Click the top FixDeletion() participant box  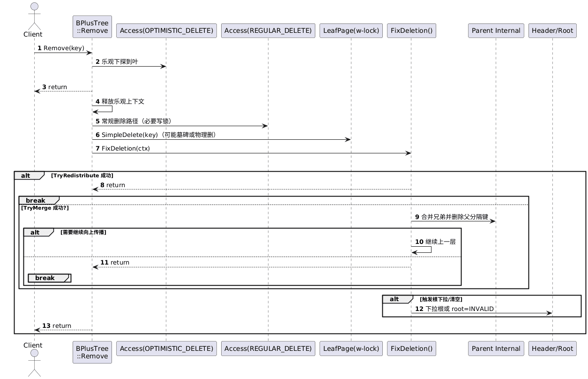point(411,30)
